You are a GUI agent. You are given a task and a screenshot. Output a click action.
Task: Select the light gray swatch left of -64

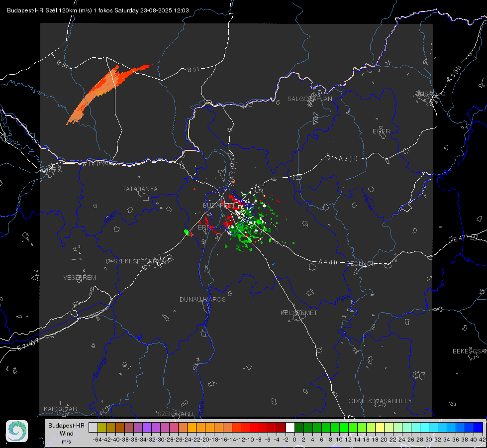click(93, 428)
